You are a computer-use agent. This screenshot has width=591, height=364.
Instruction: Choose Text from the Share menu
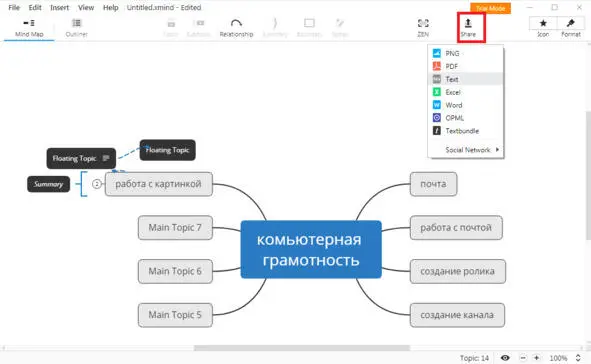click(465, 79)
